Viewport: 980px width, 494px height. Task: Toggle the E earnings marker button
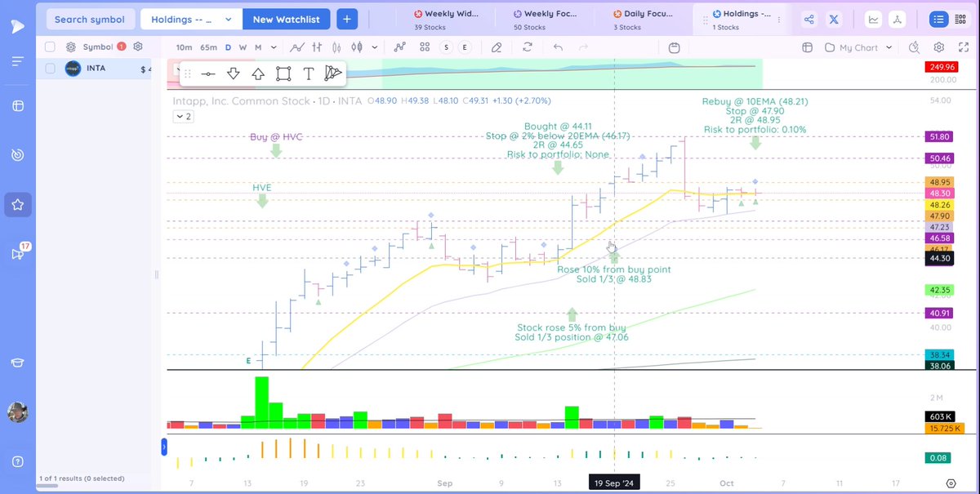point(465,47)
